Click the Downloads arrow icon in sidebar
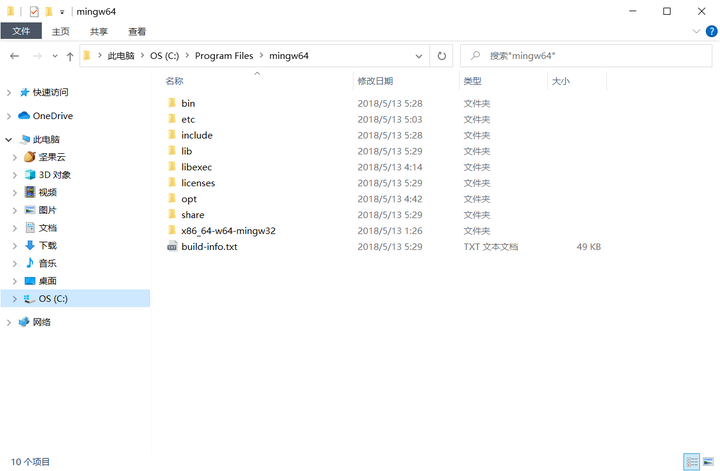This screenshot has width=720, height=471. 30,245
